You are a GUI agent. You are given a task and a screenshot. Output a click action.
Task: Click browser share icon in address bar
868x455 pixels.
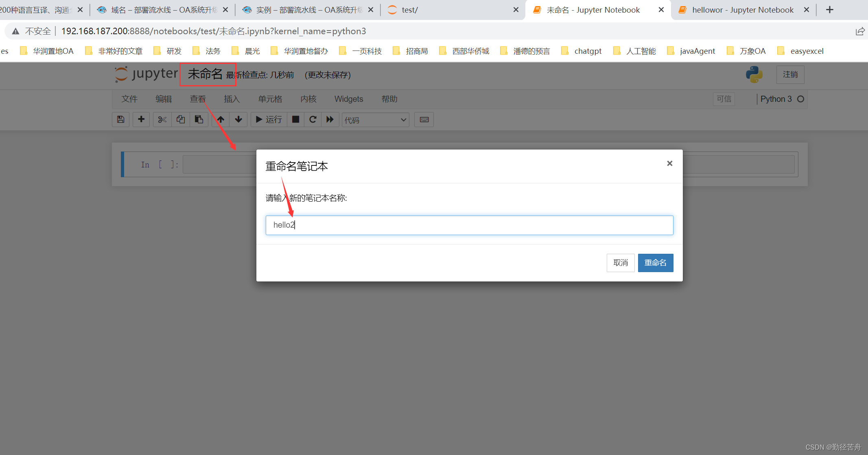[x=860, y=31]
